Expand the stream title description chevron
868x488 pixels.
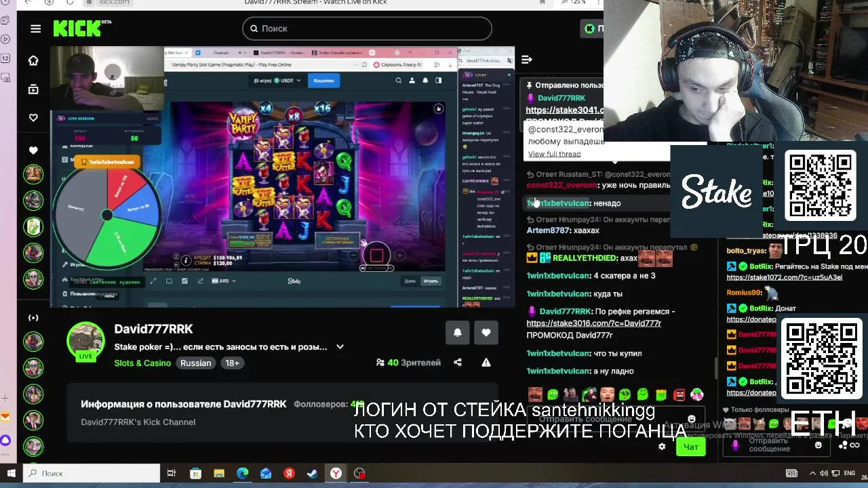pyautogui.click(x=340, y=347)
